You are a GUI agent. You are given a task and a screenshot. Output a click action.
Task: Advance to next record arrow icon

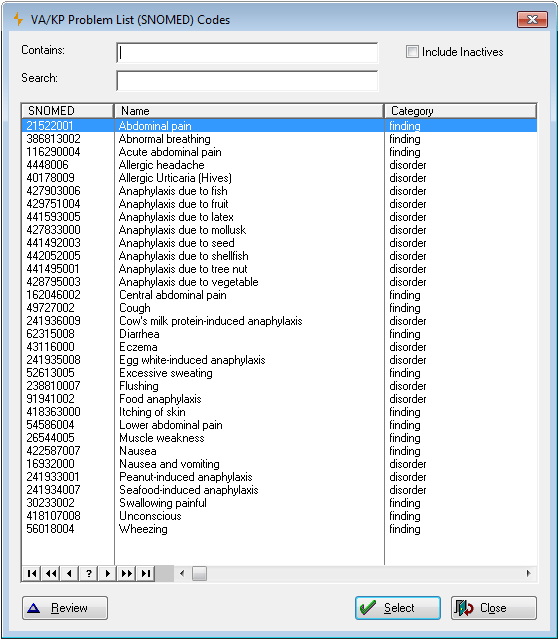(107, 573)
